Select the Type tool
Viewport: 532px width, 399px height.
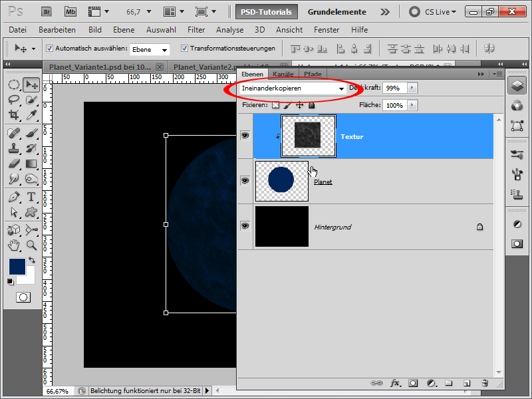coord(31,197)
